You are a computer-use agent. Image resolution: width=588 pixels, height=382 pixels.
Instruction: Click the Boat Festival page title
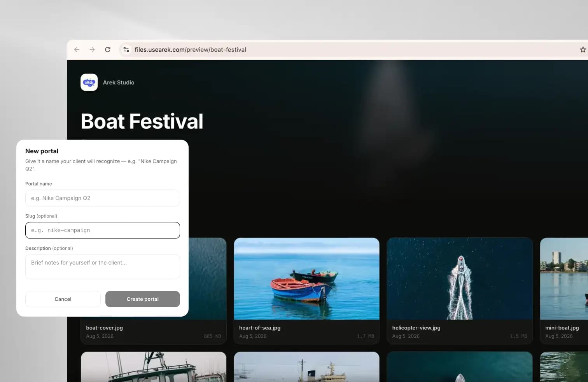coord(142,121)
